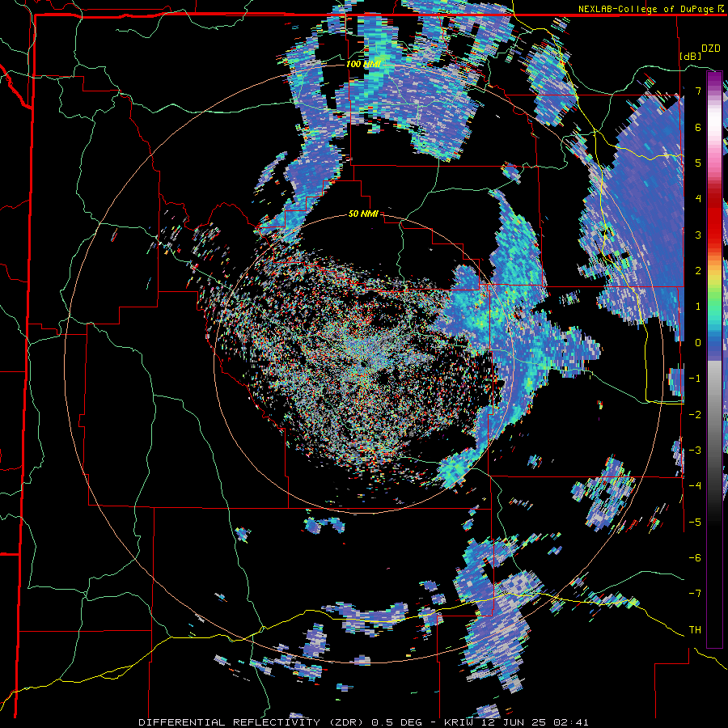Click the radar site dot at ring center

pyautogui.click(x=363, y=364)
